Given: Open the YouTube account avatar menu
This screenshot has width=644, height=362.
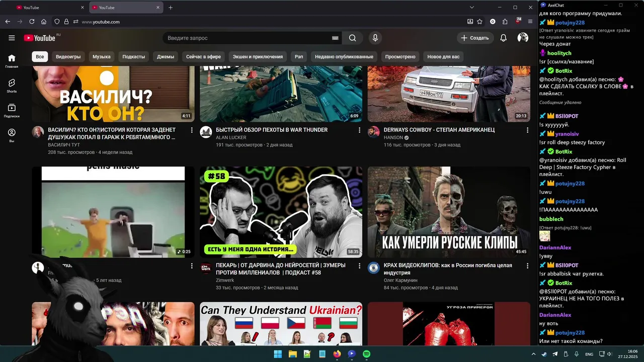Looking at the screenshot, I should click(523, 38).
